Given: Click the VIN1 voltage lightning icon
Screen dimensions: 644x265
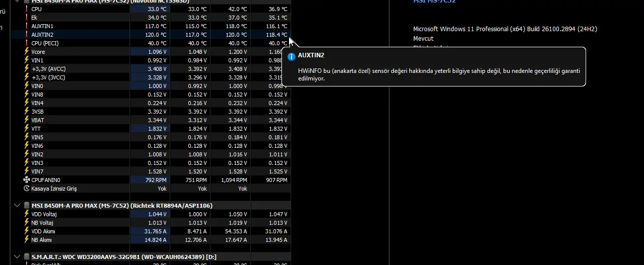Looking at the screenshot, I should pos(27,60).
